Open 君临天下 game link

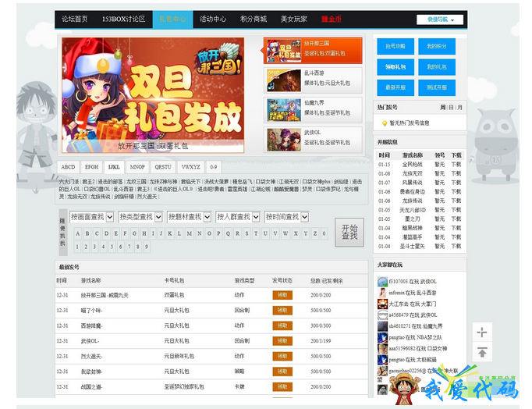tap(190, 182)
